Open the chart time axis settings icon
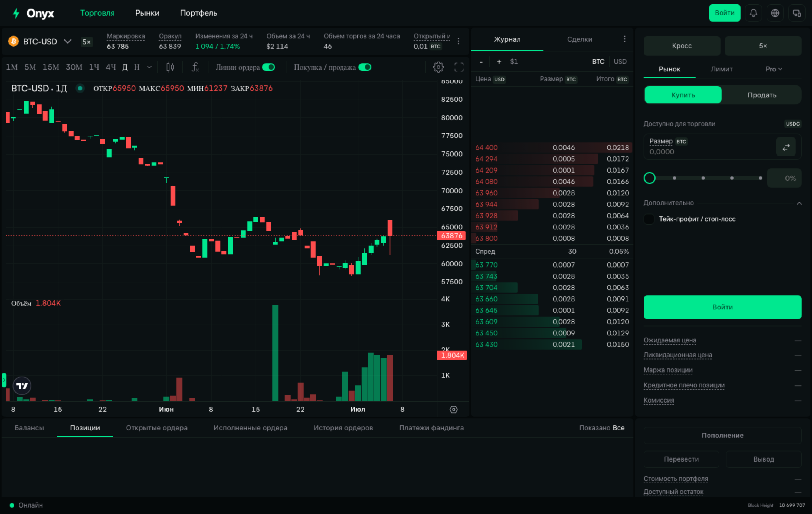The width and height of the screenshot is (812, 514). (454, 409)
